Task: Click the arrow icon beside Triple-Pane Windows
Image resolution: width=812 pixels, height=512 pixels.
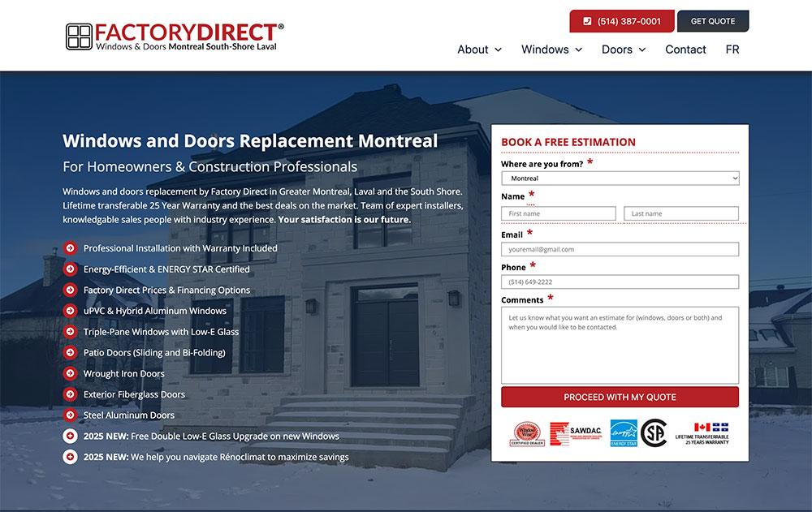Action: (70, 331)
